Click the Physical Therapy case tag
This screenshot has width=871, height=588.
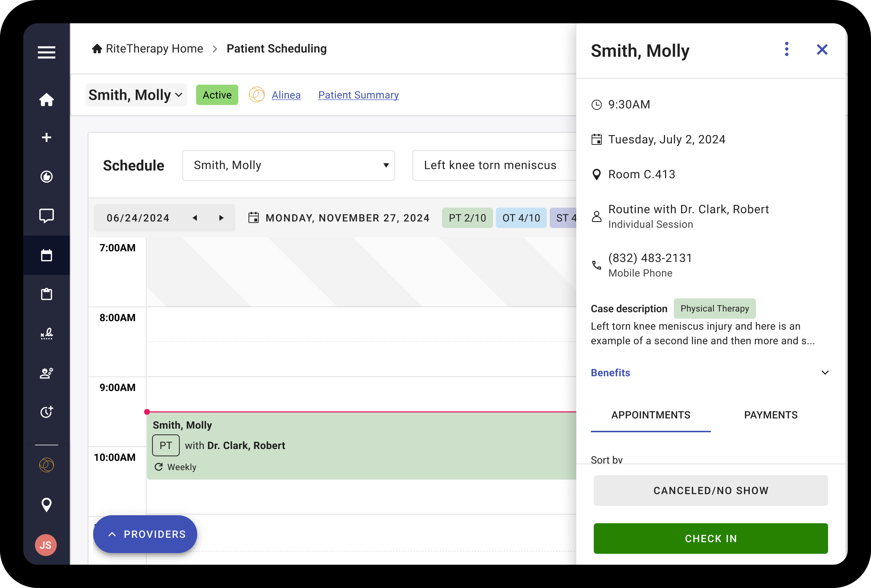click(x=714, y=309)
